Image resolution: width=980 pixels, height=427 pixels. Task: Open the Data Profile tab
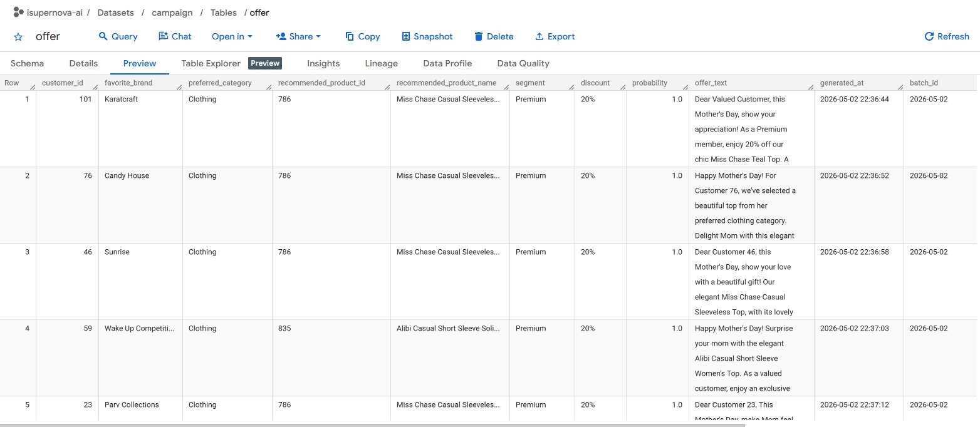tap(447, 63)
